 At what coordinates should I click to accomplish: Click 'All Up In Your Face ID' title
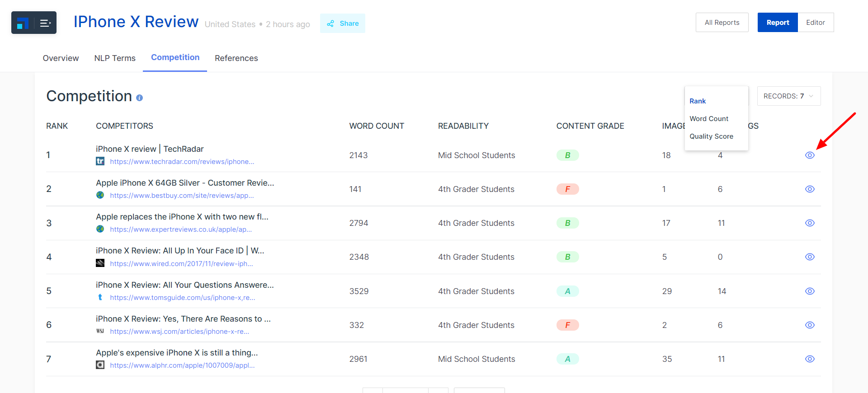(180, 251)
